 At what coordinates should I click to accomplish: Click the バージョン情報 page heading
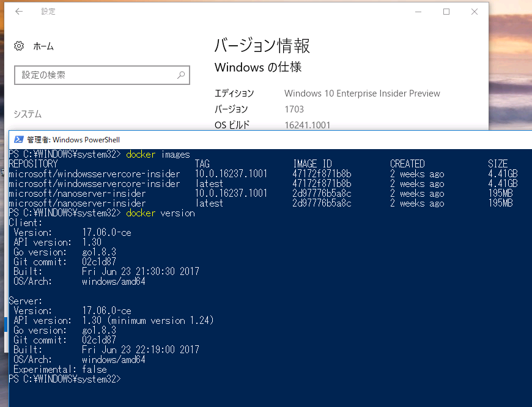262,46
